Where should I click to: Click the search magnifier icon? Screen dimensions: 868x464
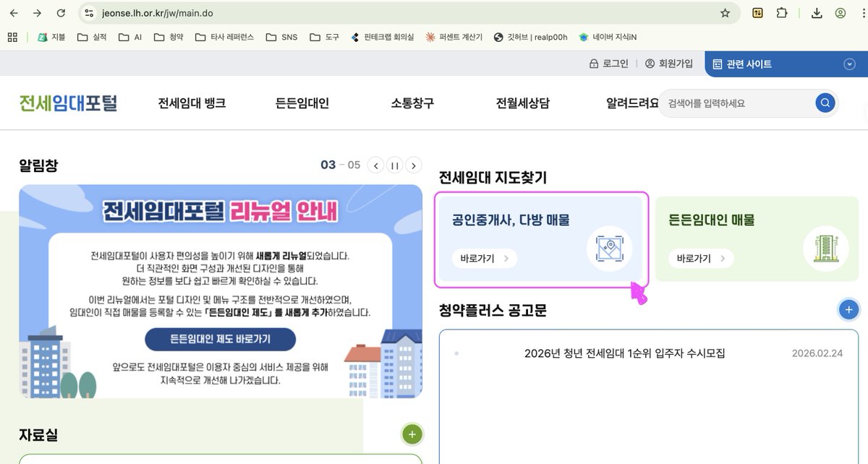825,103
